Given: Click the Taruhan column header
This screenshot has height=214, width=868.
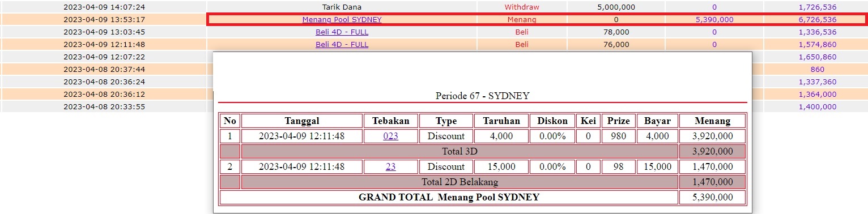Looking at the screenshot, I should pos(501,121).
